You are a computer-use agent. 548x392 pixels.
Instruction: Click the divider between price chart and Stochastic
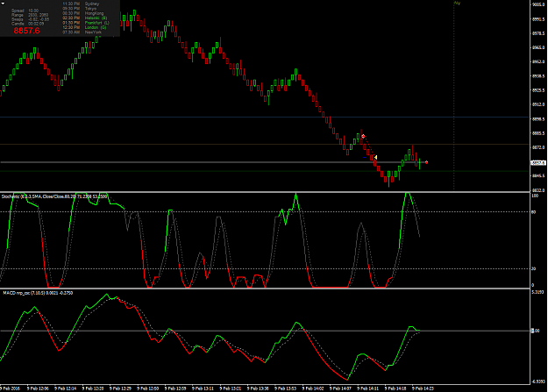(x=265, y=192)
